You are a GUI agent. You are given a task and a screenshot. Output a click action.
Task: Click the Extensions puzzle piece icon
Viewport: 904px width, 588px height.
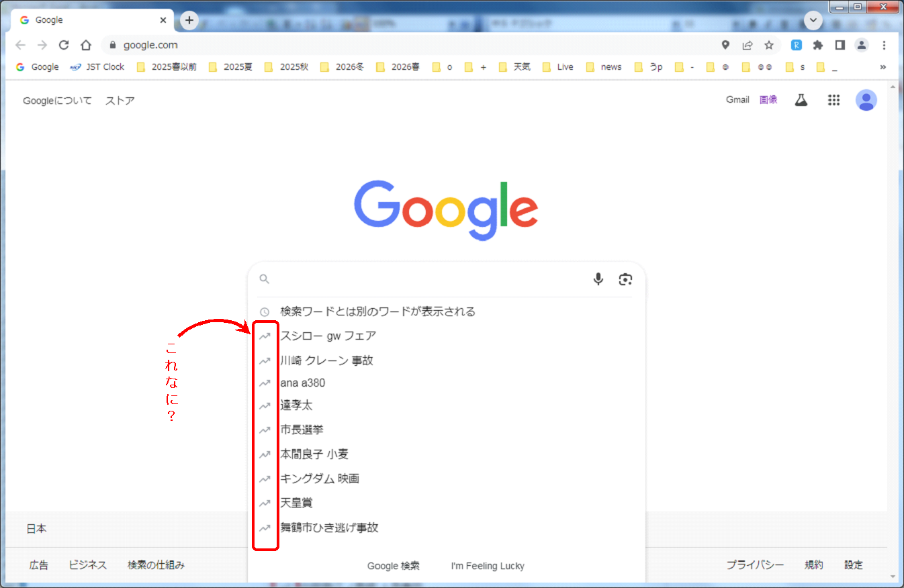coord(817,45)
